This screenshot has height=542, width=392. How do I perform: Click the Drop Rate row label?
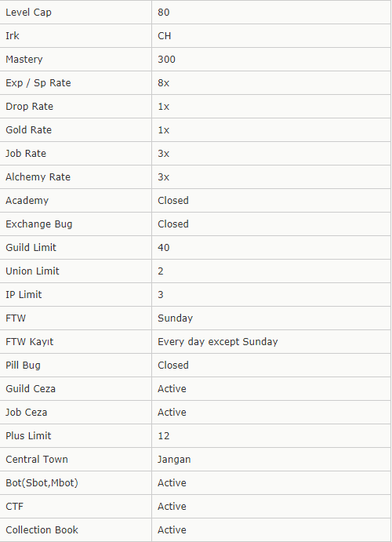tap(29, 107)
